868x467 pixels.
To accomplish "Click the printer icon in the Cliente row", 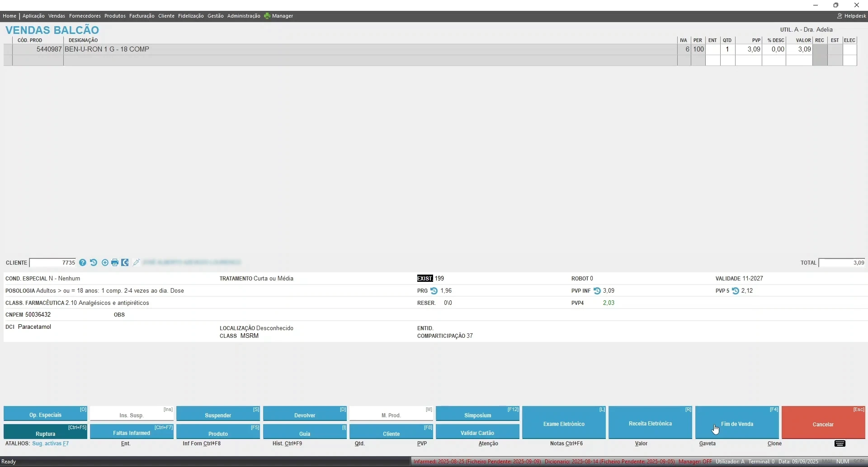I will tap(115, 262).
